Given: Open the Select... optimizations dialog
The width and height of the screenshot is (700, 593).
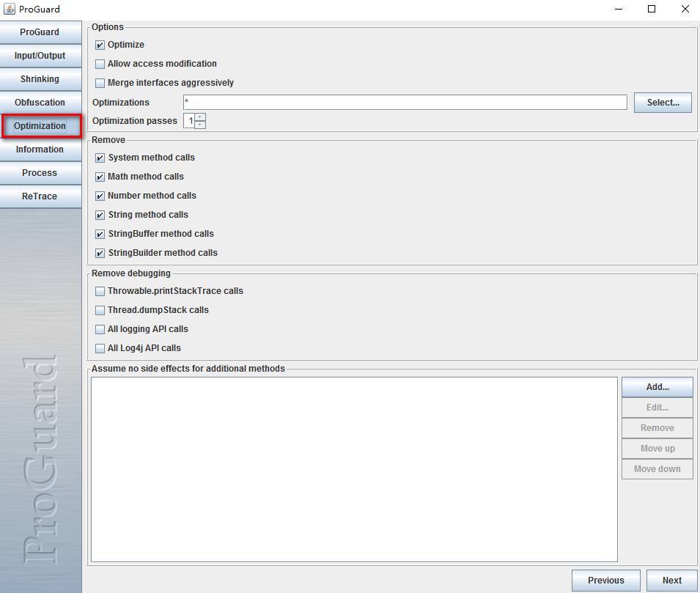Looking at the screenshot, I should click(663, 103).
